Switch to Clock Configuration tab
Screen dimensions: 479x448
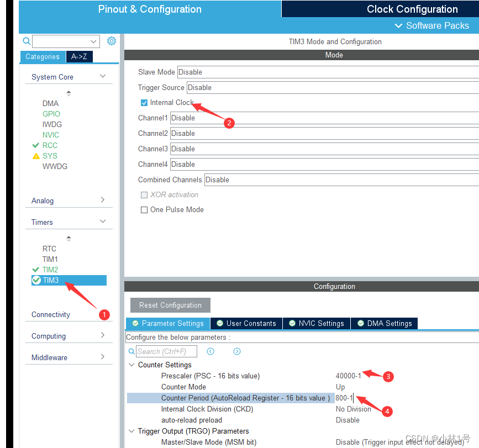pos(412,9)
